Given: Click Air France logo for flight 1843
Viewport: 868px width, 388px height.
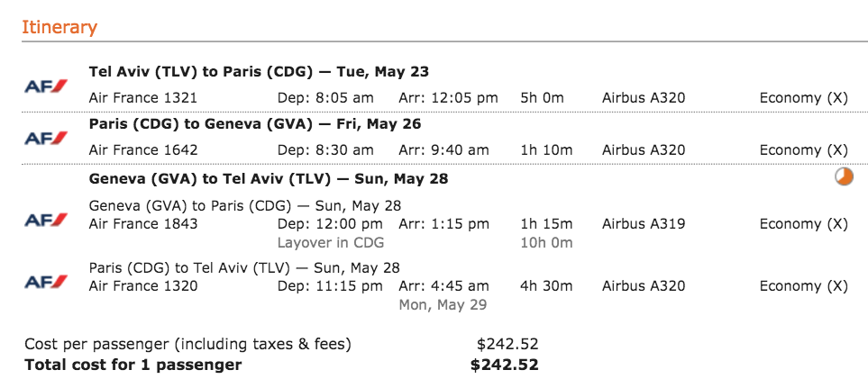Looking at the screenshot, I should [x=46, y=220].
